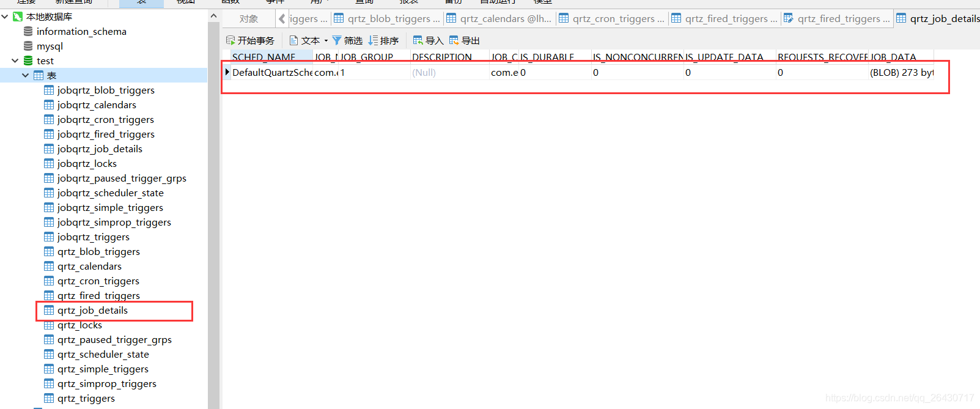Select the mysql database

point(50,46)
